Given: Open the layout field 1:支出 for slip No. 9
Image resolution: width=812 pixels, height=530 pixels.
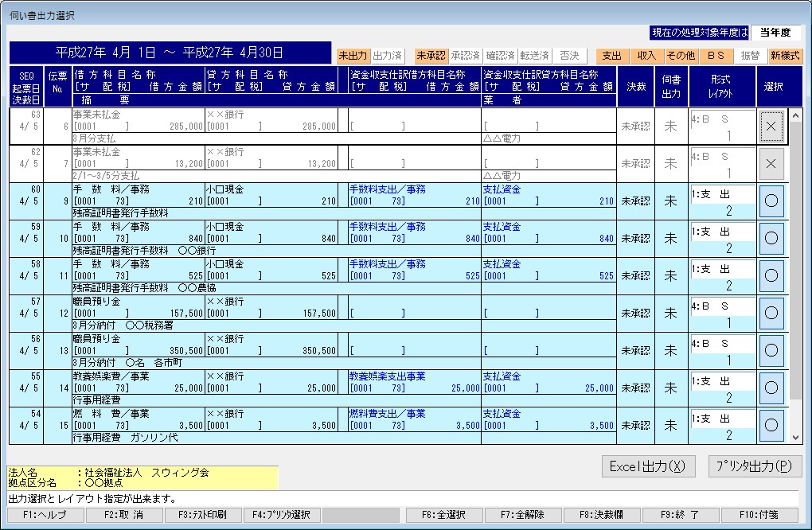Looking at the screenshot, I should click(x=720, y=194).
